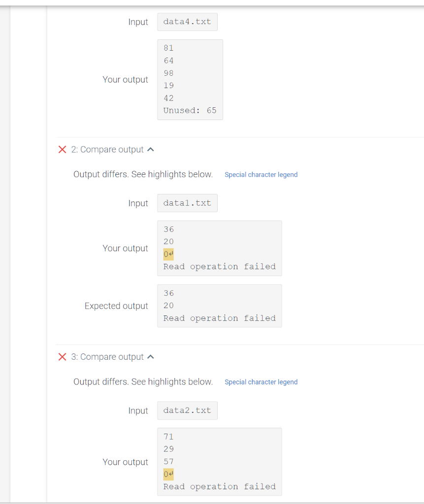Click the red X icon beside test 3
424x504 pixels.
pyautogui.click(x=62, y=357)
